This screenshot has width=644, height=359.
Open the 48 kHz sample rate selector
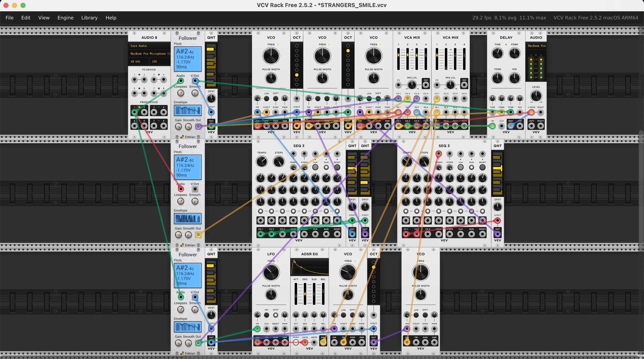click(x=138, y=62)
